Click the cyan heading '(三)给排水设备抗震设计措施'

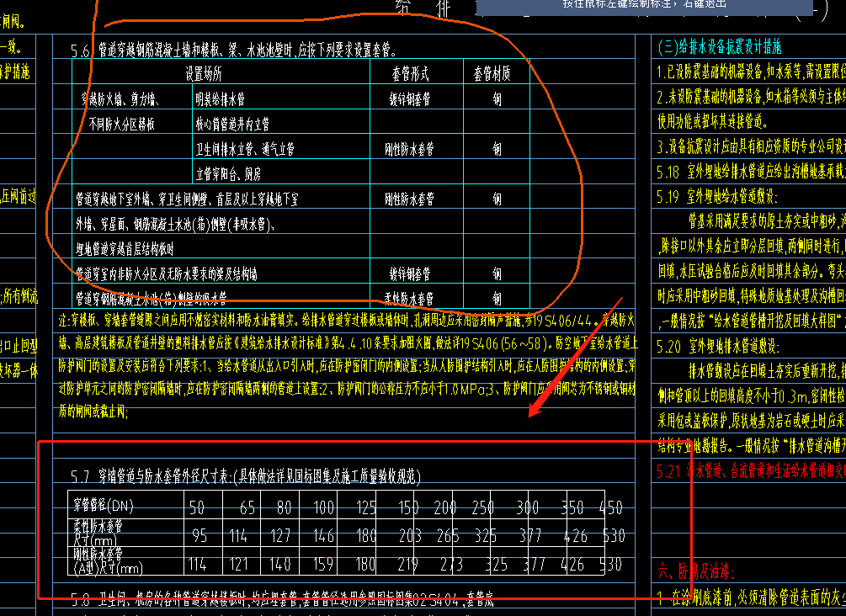point(720,47)
